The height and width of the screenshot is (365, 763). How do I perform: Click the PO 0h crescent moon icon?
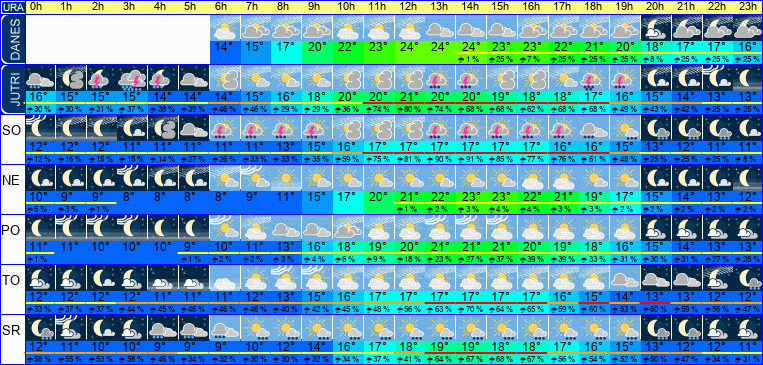point(40,228)
